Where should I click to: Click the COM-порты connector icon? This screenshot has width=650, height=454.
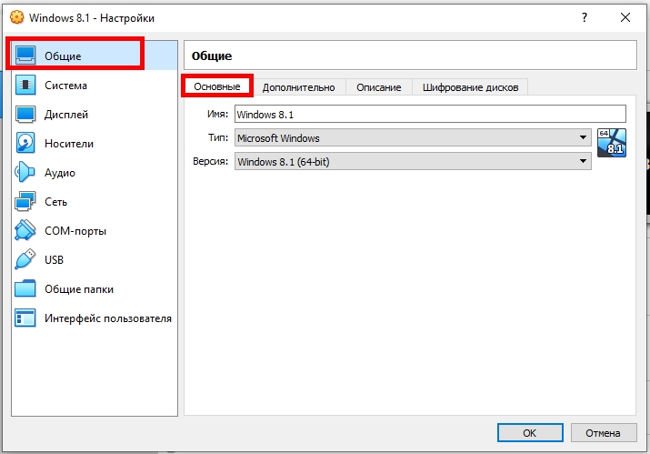click(25, 231)
